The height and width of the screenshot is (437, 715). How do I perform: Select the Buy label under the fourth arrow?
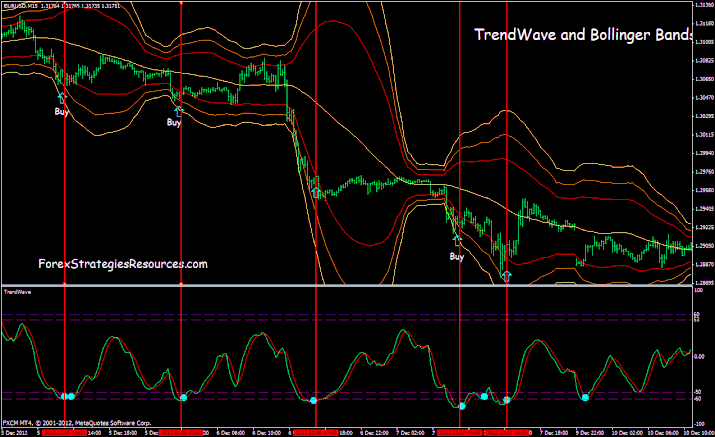pyautogui.click(x=456, y=256)
